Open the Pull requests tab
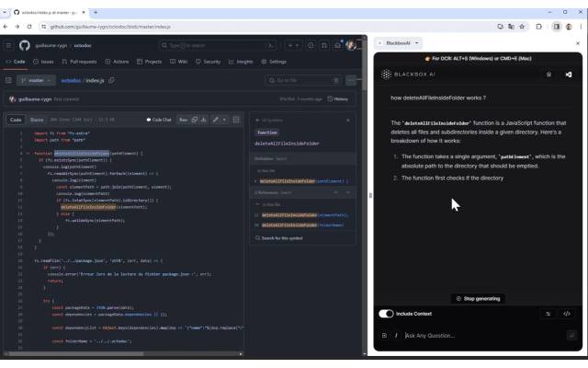The image size is (588, 368). (x=80, y=62)
